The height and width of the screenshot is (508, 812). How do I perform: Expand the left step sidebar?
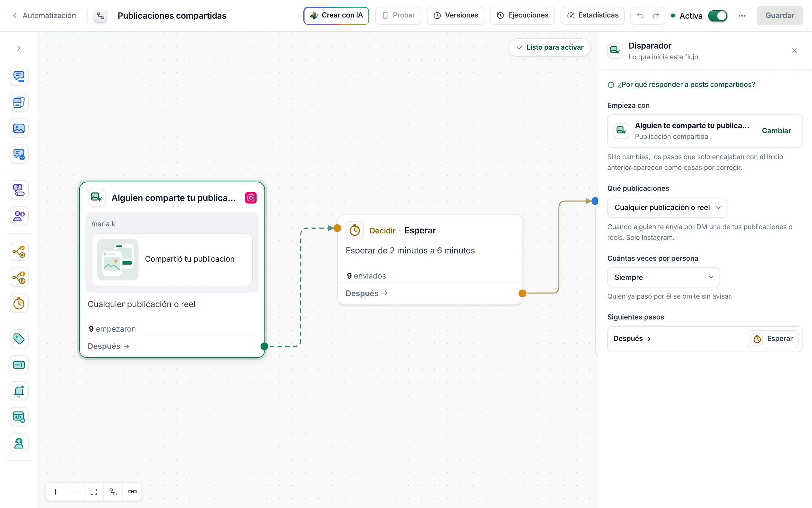[19, 48]
